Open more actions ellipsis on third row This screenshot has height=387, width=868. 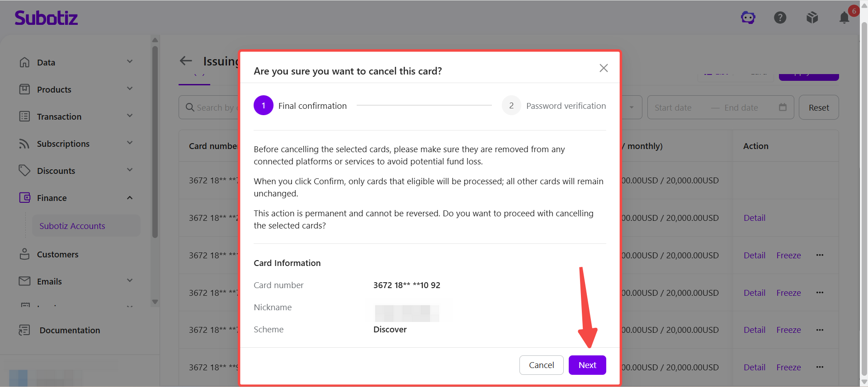[x=820, y=255]
